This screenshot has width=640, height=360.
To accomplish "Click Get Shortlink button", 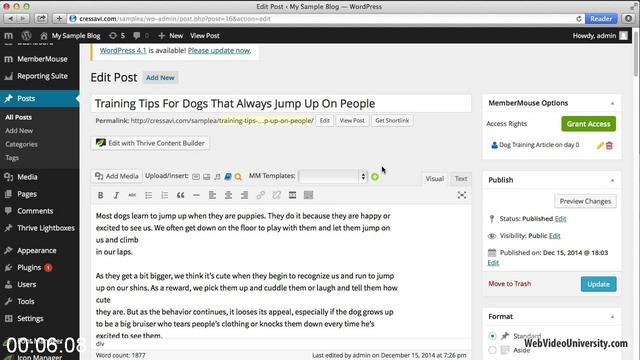I will (392, 121).
